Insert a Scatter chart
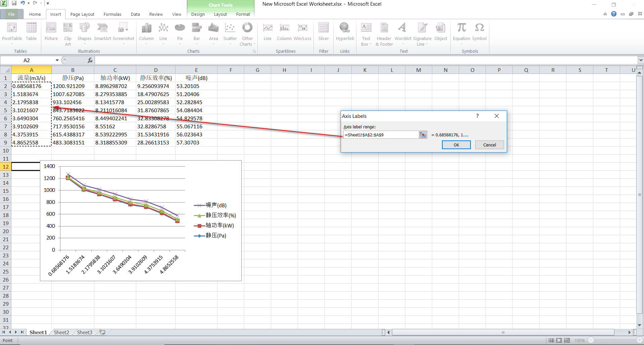 click(x=230, y=34)
